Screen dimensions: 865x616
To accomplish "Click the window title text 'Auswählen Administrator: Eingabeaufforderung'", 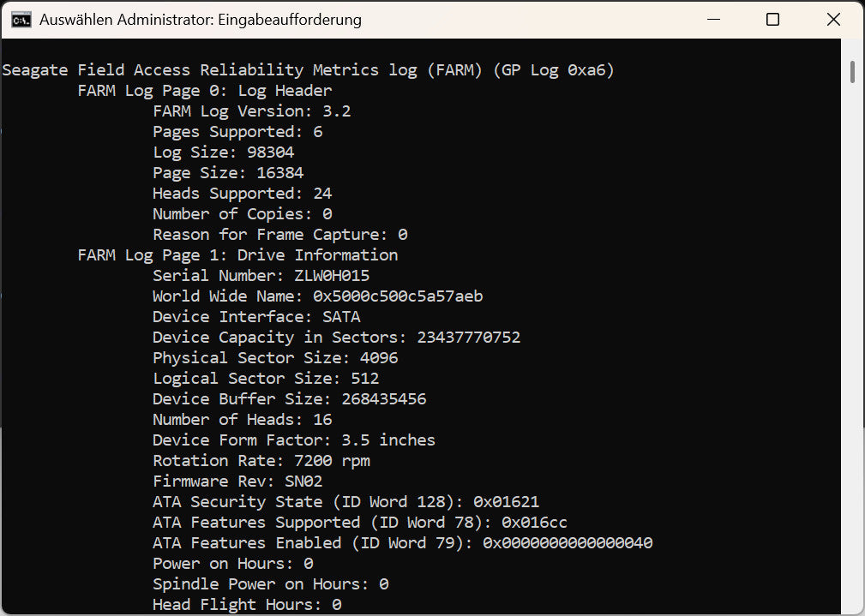I will [x=201, y=20].
